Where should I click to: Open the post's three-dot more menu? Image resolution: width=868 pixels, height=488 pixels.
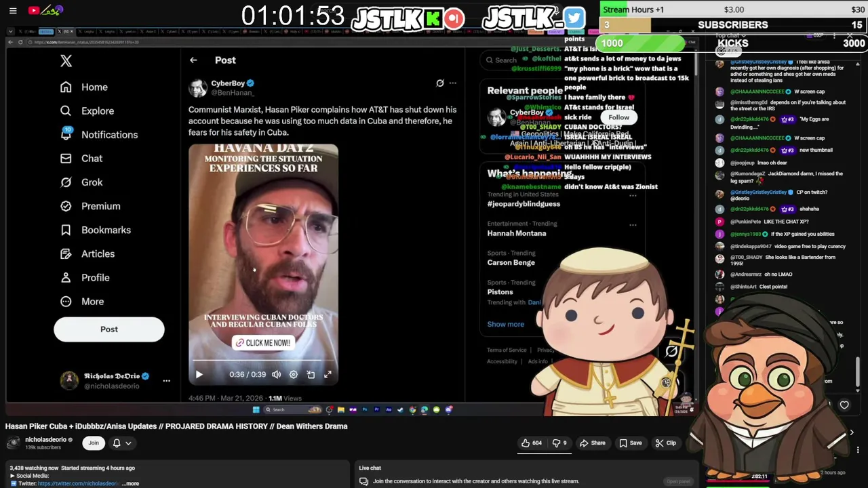(x=453, y=83)
